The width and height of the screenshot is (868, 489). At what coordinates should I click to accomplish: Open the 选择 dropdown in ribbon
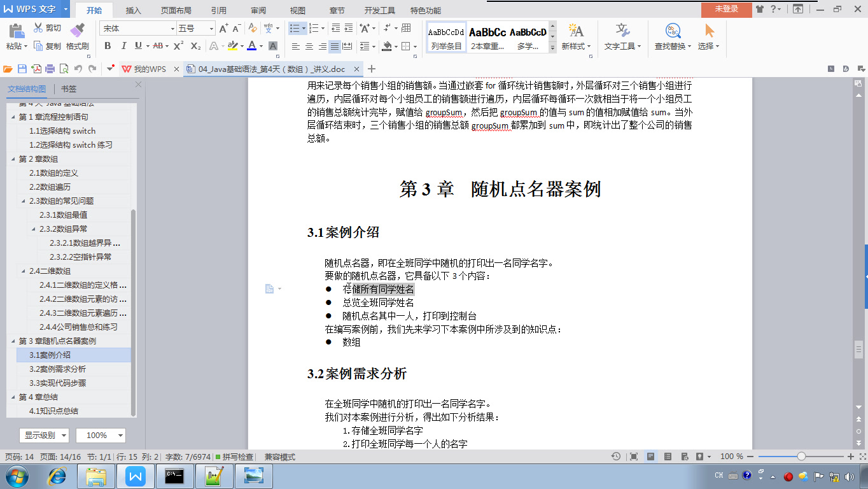click(x=709, y=46)
